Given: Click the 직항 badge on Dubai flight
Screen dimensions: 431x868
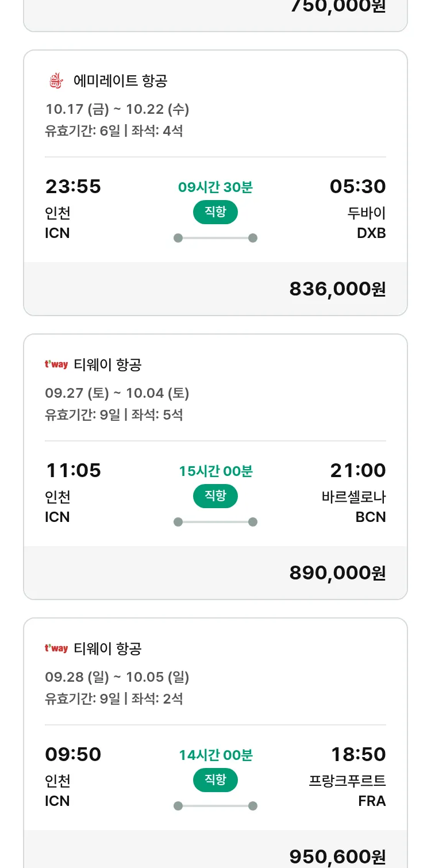Looking at the screenshot, I should (x=215, y=212).
